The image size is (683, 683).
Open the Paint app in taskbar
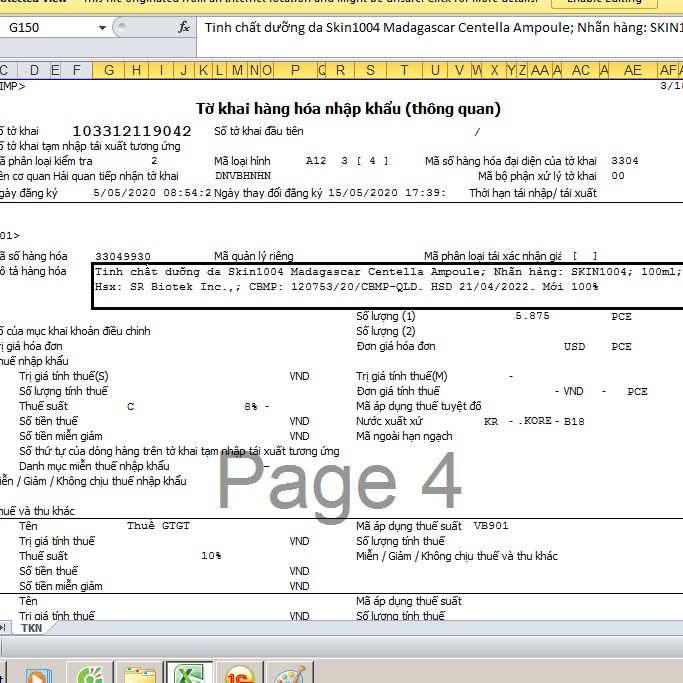click(292, 674)
